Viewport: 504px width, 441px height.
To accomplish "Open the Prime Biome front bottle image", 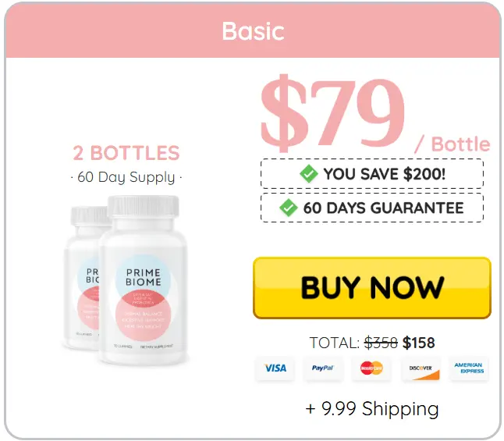I will click(143, 280).
